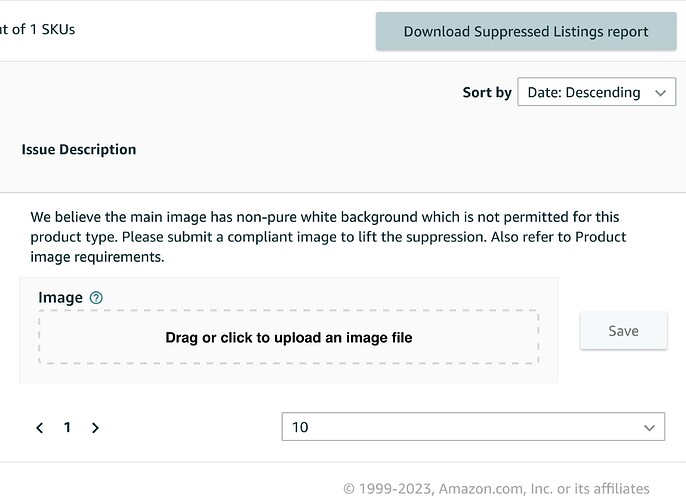Click the Sort by dropdown chevron

pos(660,93)
